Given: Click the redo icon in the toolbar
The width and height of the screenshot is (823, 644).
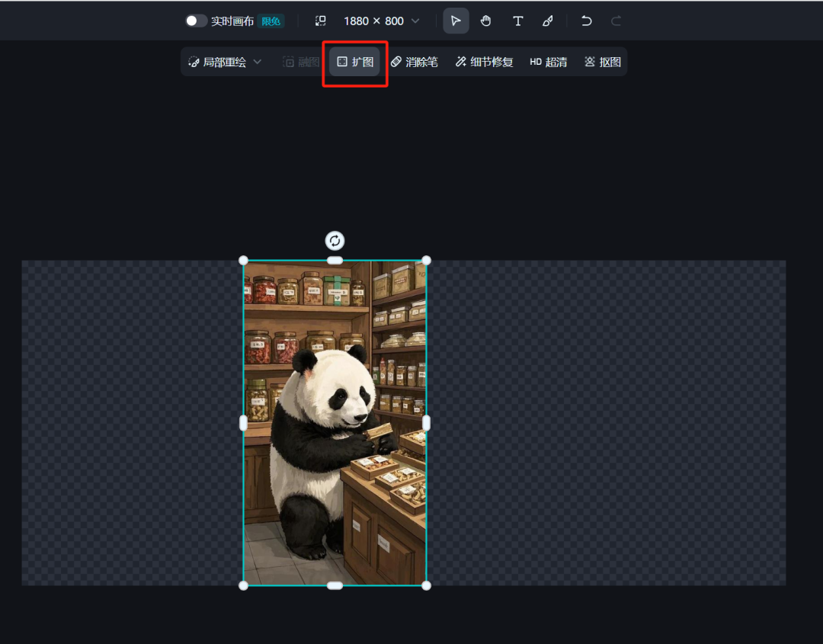Looking at the screenshot, I should (616, 21).
